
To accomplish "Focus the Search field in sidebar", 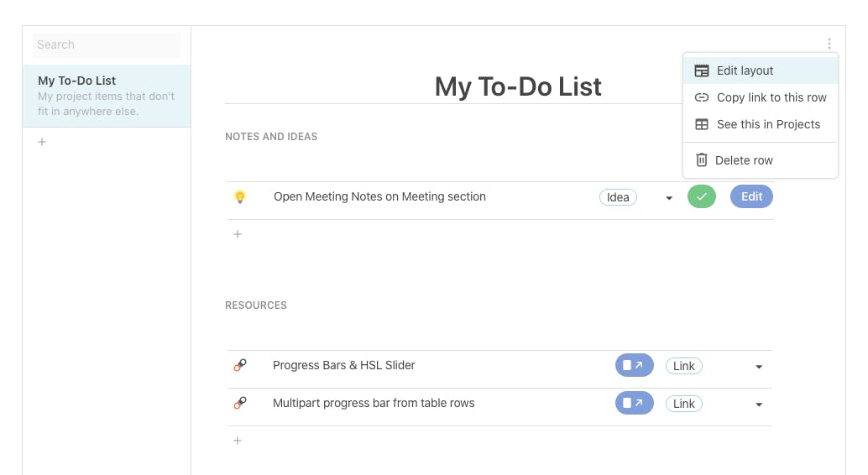I will point(107,45).
